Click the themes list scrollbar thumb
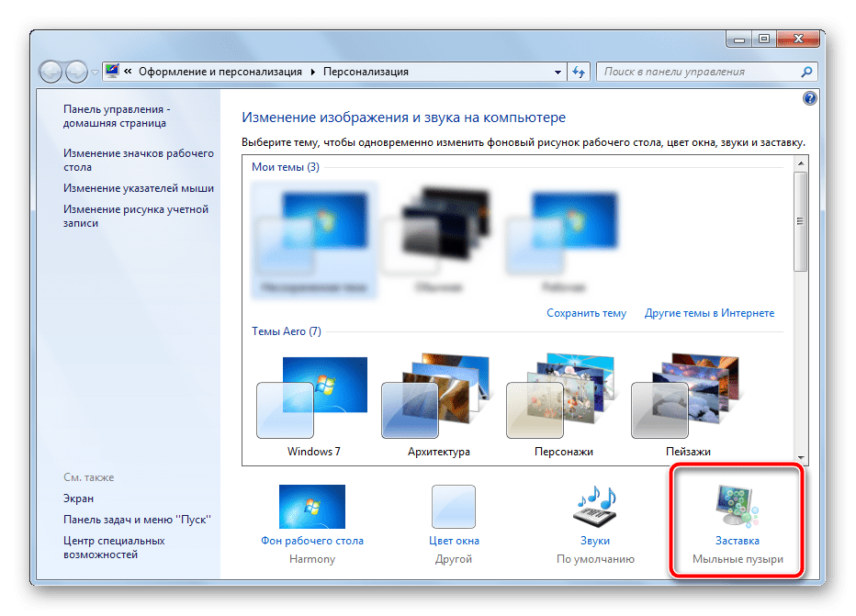856x616 pixels. pos(801,221)
